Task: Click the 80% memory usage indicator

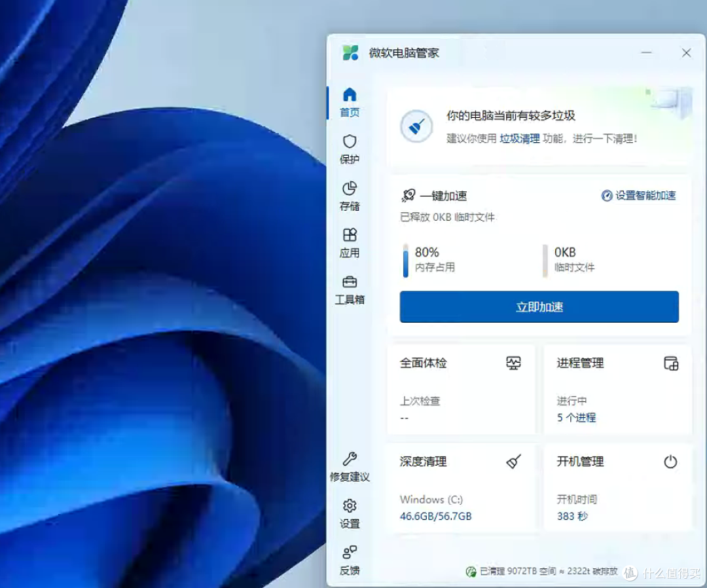Action: pos(429,260)
